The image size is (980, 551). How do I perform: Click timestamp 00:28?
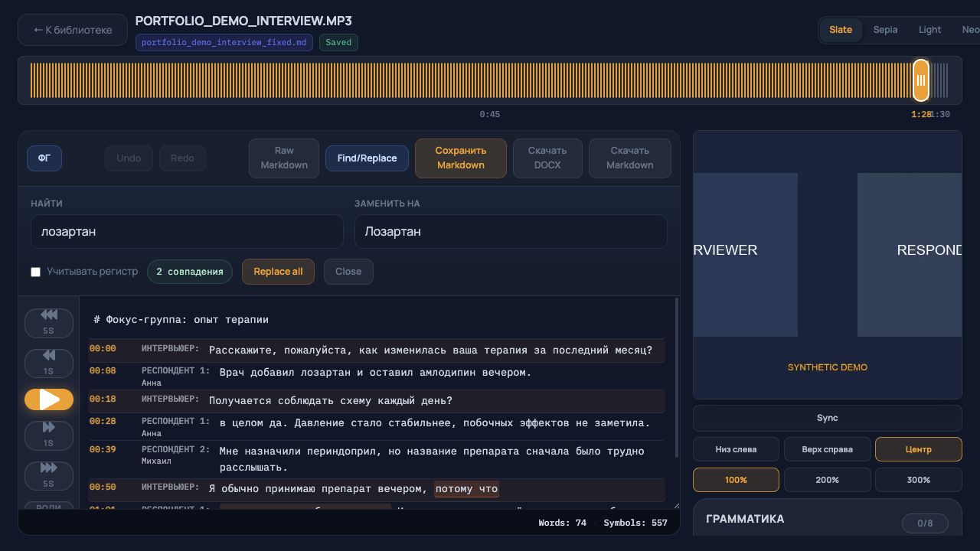103,422
